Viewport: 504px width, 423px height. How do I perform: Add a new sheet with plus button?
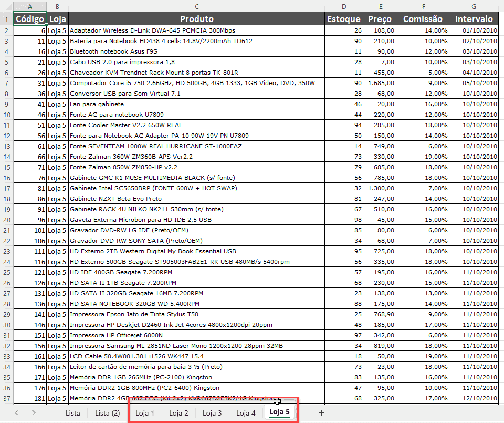[321, 412]
